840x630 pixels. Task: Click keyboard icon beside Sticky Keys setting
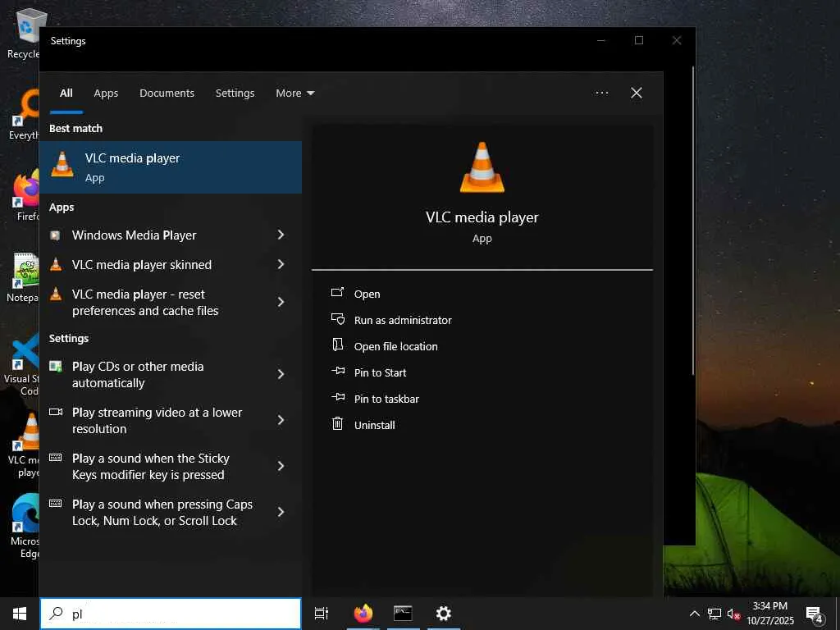(56, 458)
